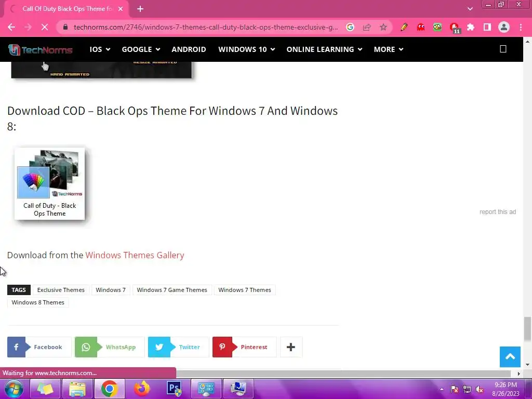Viewport: 532px width, 399px height.
Task: Select the Windows 7 Game Themes tag
Action: coord(172,290)
